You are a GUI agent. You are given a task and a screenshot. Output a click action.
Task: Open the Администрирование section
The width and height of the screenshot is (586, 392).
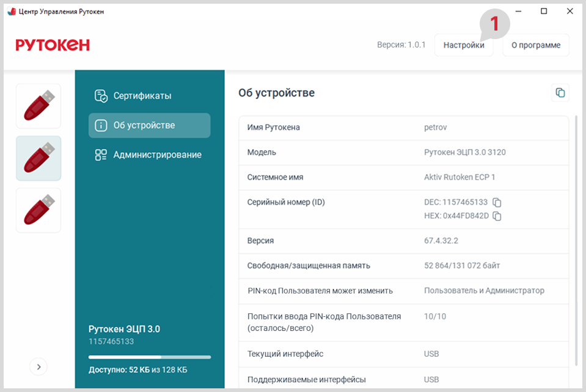156,154
